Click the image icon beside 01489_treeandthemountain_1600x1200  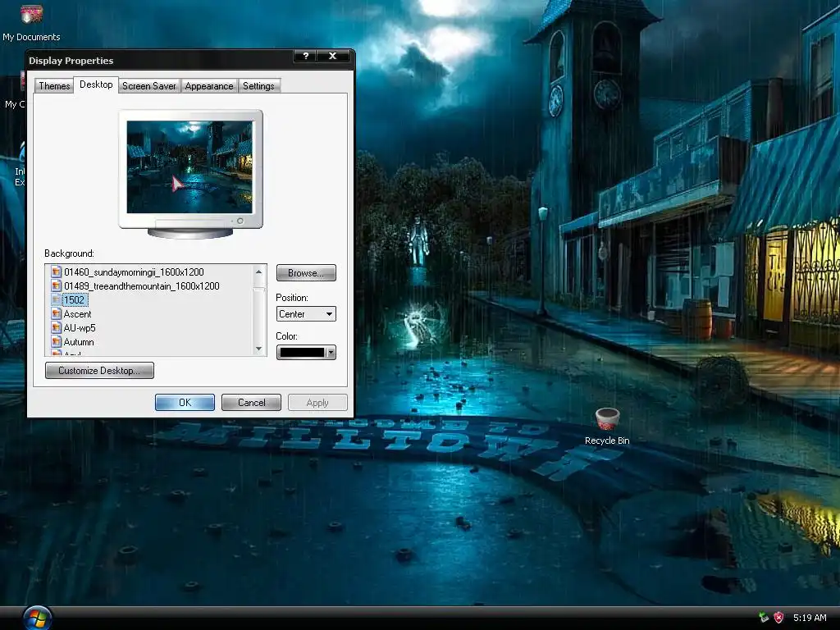pos(56,286)
